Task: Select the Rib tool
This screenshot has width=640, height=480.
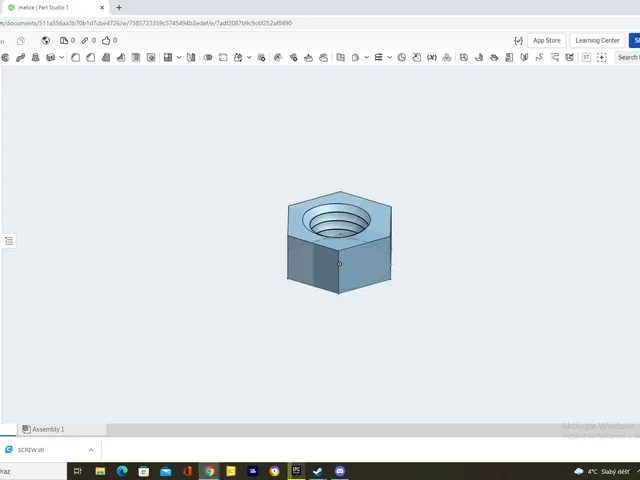Action: [121, 58]
